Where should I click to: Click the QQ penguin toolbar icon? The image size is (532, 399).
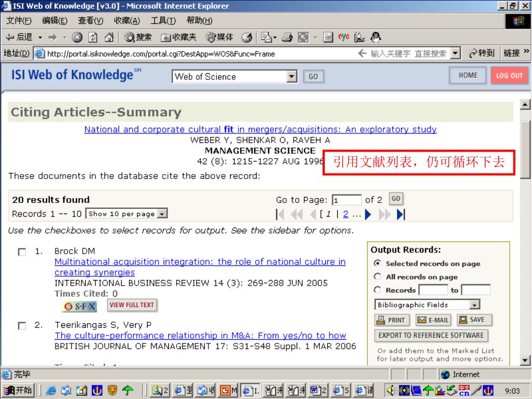376,37
